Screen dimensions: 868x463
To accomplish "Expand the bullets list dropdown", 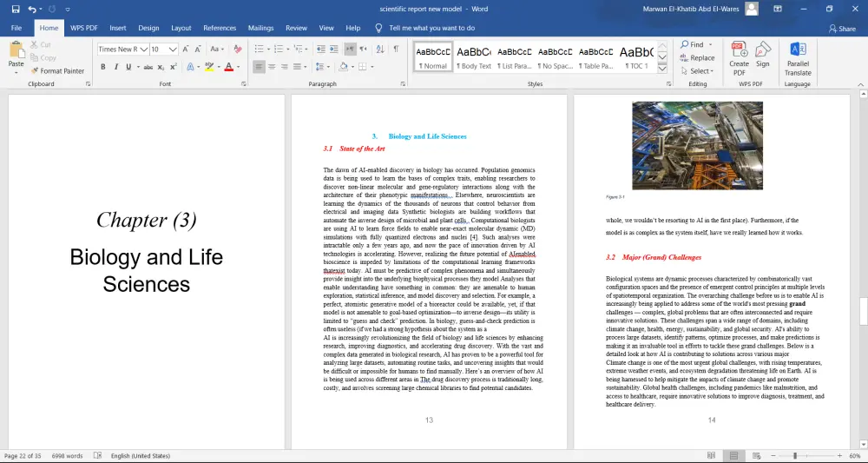I will tap(269, 50).
